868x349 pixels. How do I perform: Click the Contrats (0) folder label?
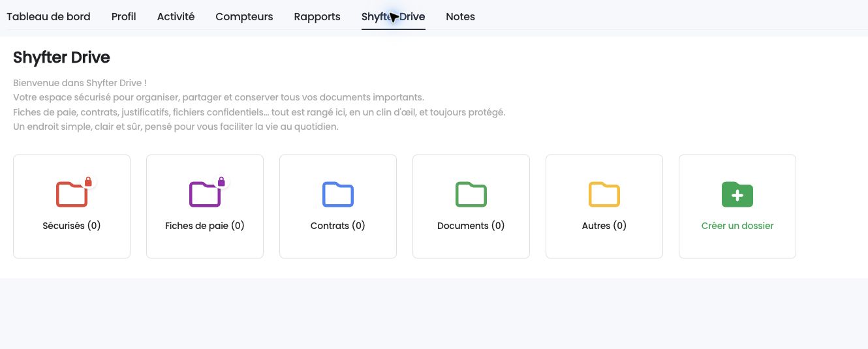click(338, 226)
